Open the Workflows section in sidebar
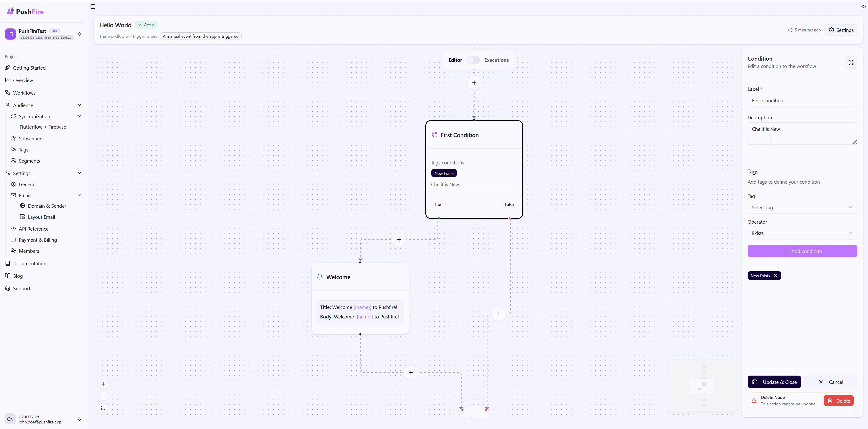 pos(24,93)
